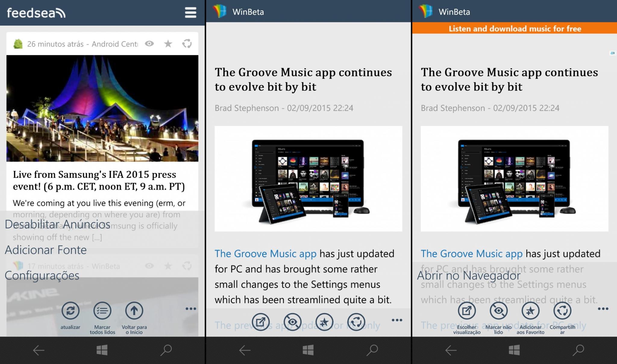The image size is (617, 364).
Task: Click 'Listen and download music for free' ad
Action: pyautogui.click(x=515, y=28)
